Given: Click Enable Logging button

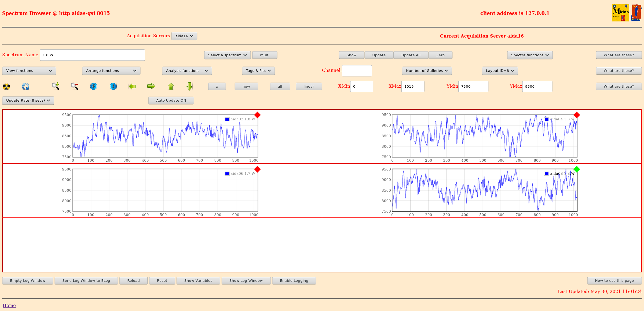Looking at the screenshot, I should point(294,281).
